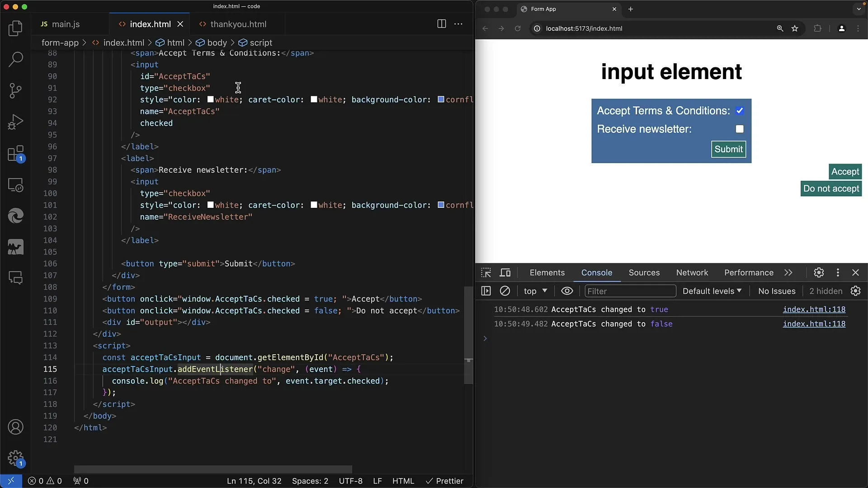This screenshot has width=868, height=488.
Task: Switch to the Network tab
Action: pyautogui.click(x=692, y=272)
